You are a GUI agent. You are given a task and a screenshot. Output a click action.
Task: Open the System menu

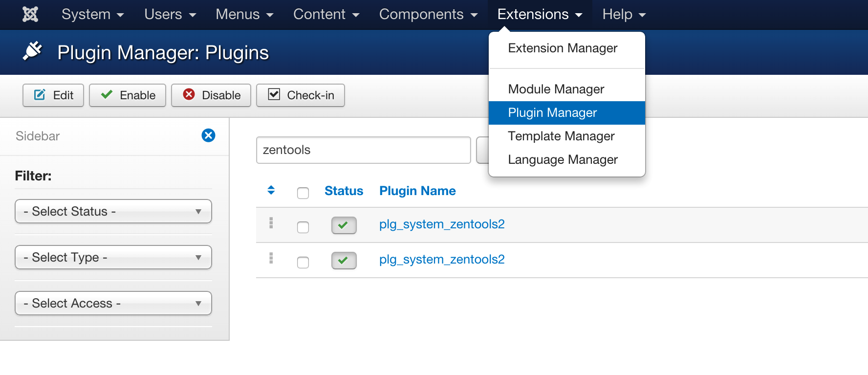[93, 14]
